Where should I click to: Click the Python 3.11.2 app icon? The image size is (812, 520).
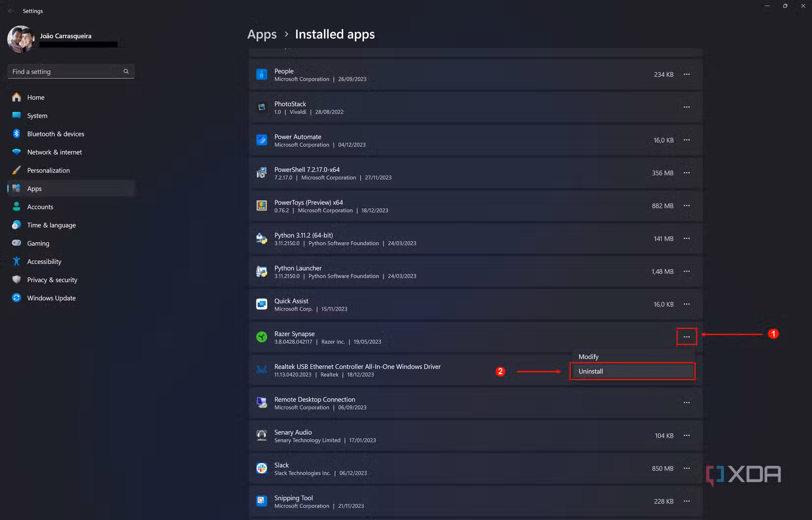[x=261, y=238]
